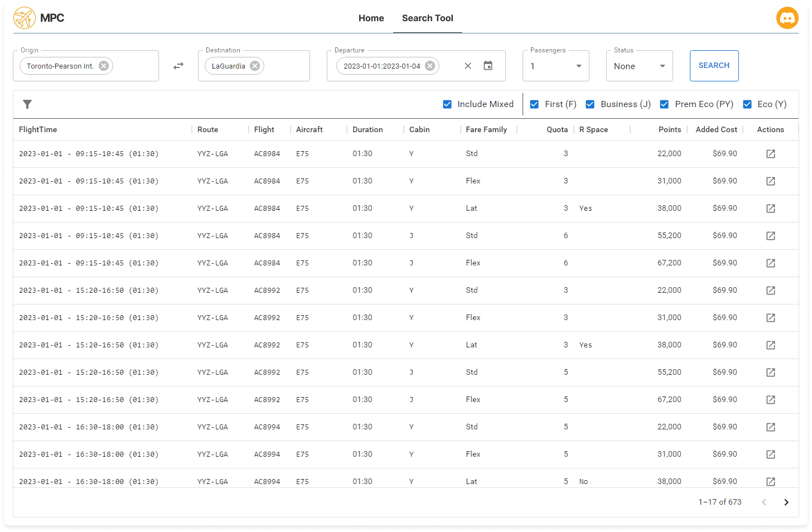Open booking link for AC8984 Y Flex row
Image resolution: width=812 pixels, height=532 pixels.
point(771,181)
